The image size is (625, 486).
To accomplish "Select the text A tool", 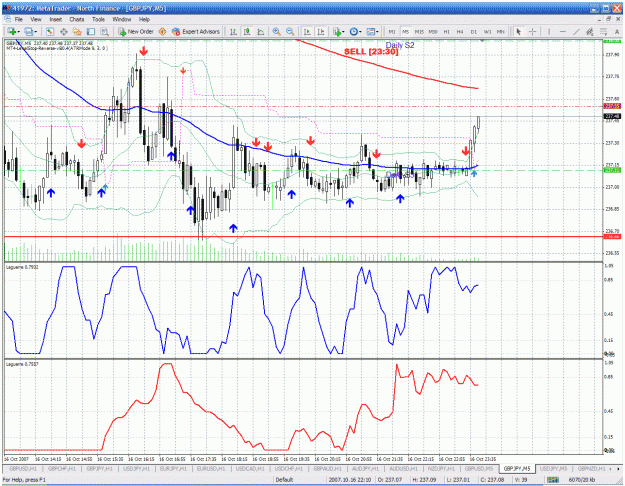I will (617, 31).
